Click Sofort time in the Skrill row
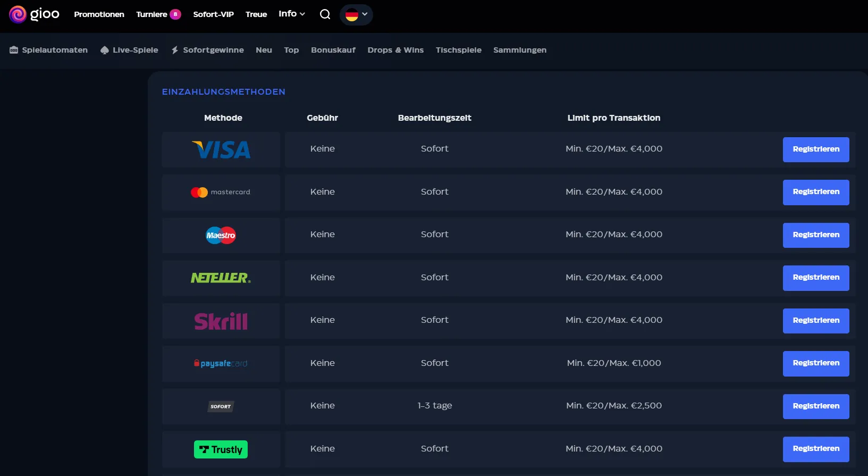This screenshot has width=868, height=476. point(435,320)
